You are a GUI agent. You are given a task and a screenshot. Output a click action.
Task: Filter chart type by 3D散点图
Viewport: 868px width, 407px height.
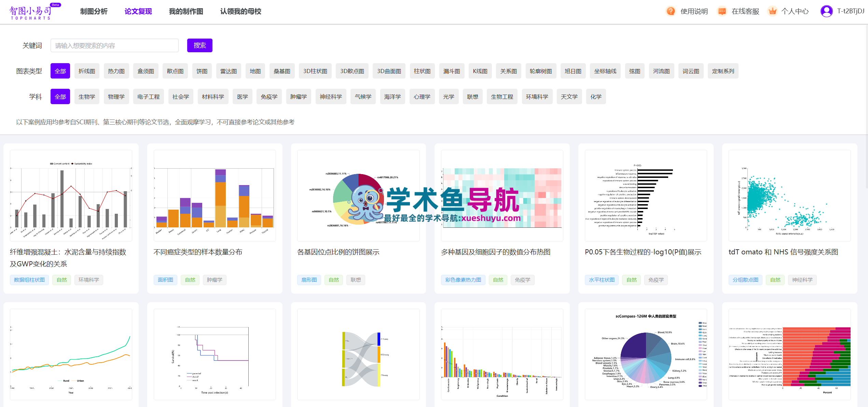[x=352, y=71]
